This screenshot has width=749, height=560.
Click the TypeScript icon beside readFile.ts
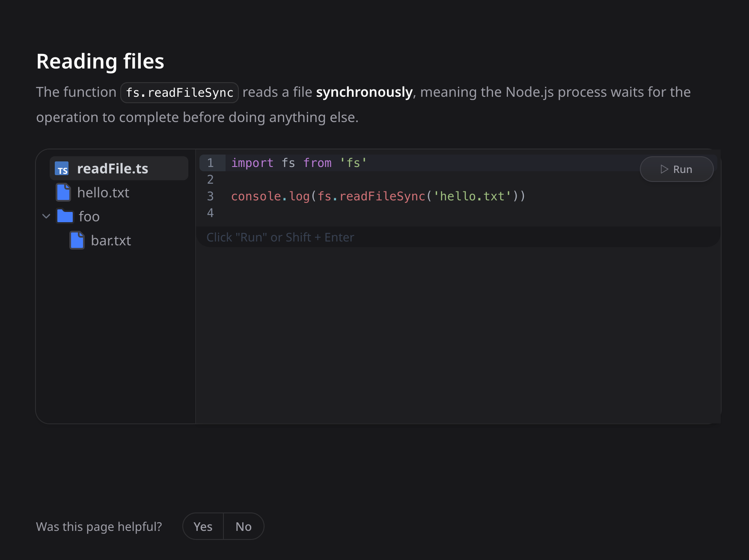[x=62, y=169]
